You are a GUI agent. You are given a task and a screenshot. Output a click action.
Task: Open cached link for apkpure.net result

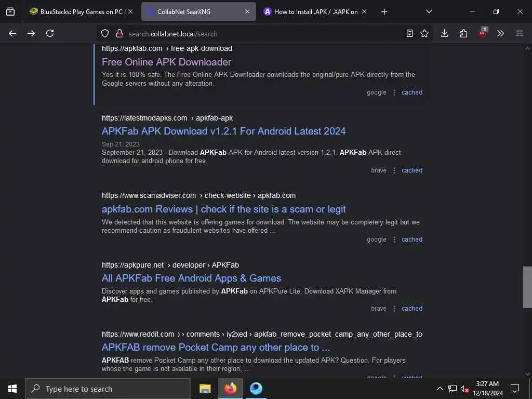[412, 309]
